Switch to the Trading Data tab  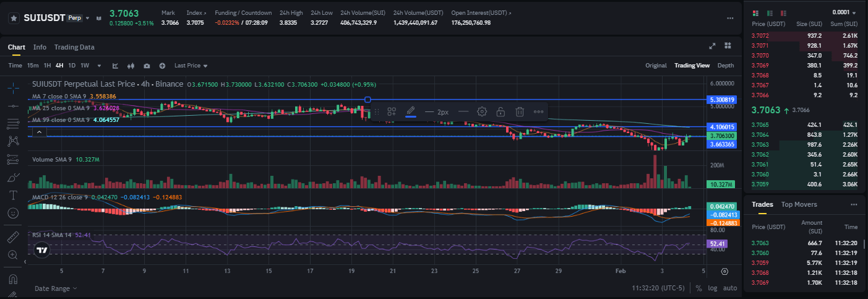tap(74, 47)
